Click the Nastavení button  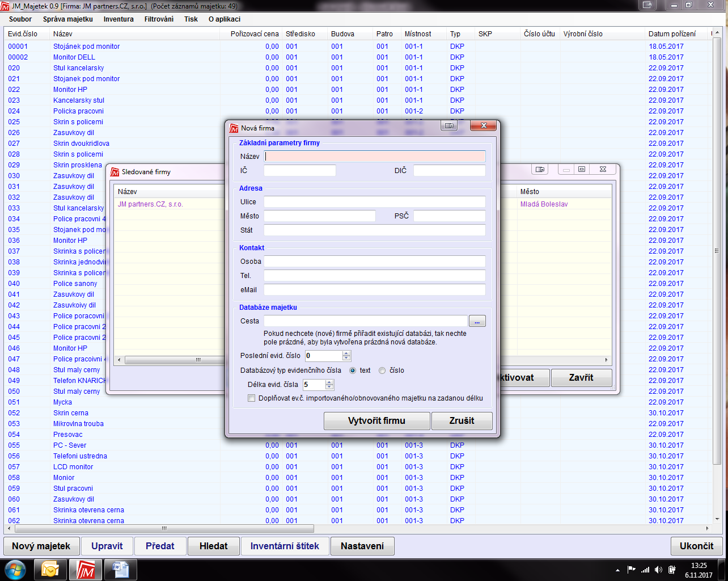point(362,546)
